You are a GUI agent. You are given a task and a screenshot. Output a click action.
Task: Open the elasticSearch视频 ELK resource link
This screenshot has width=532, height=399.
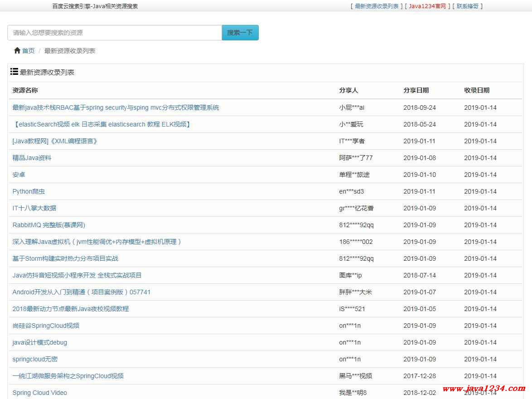click(102, 124)
